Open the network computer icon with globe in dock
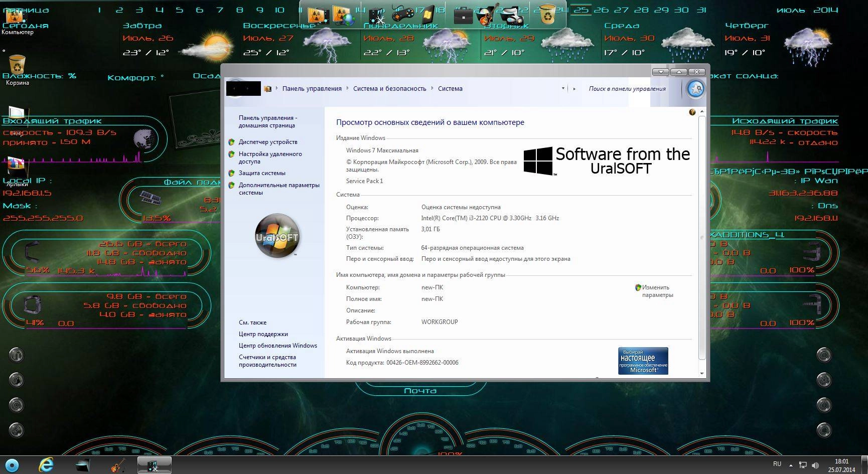Viewport: 868px width, 474px height. 343,16
